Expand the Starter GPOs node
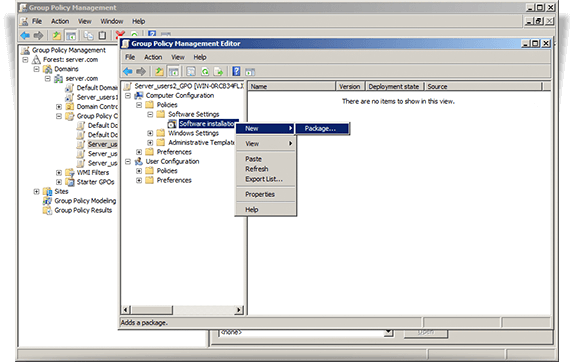 coord(59,182)
